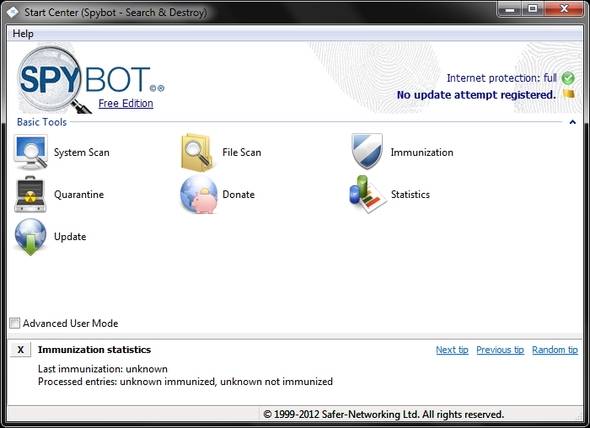Go to the Previous tip

point(500,350)
